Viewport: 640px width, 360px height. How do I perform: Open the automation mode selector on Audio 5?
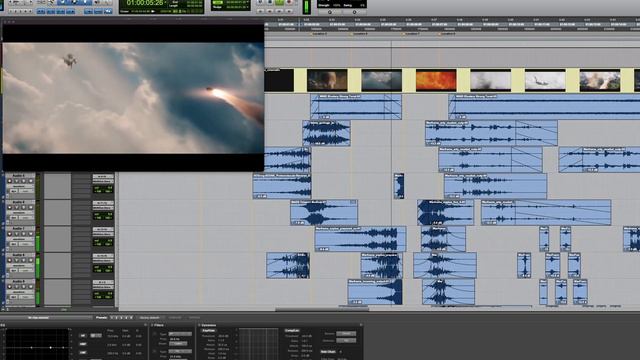(26, 191)
